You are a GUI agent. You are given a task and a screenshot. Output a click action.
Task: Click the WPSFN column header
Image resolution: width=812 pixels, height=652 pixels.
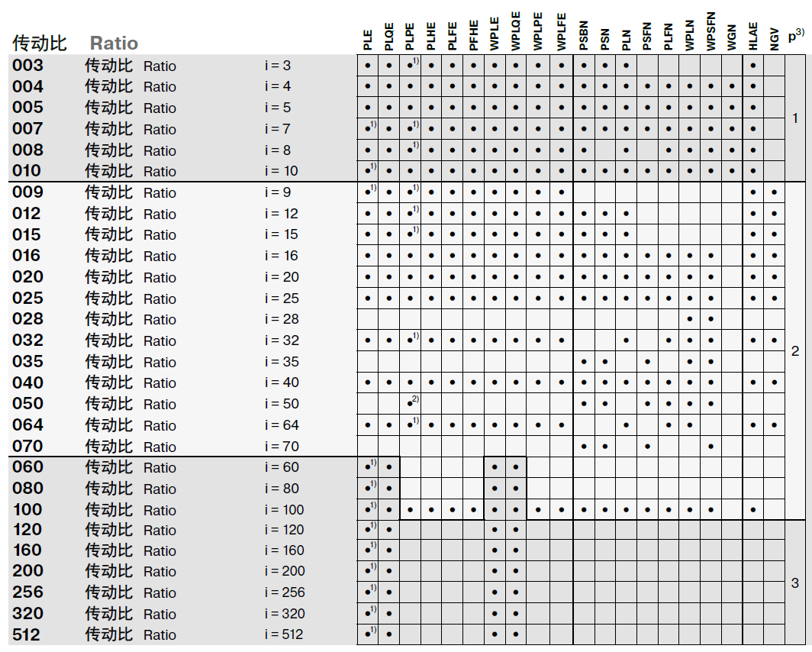(x=711, y=32)
